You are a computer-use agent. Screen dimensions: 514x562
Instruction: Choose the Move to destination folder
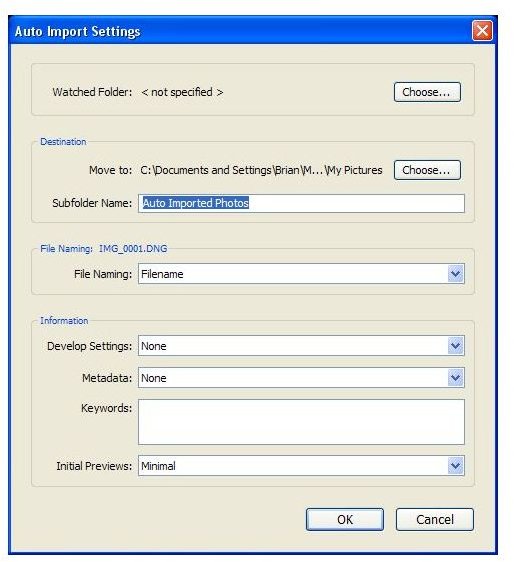click(427, 170)
